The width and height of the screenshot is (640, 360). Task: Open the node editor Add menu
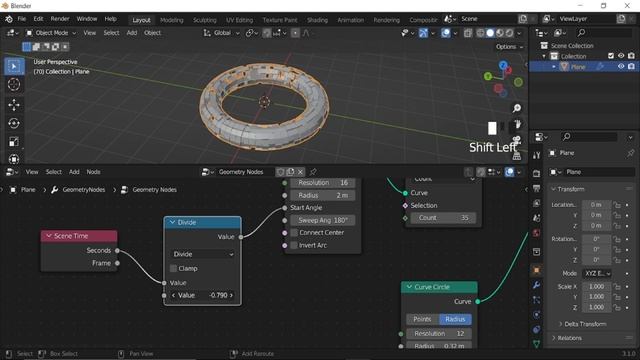[74, 172]
